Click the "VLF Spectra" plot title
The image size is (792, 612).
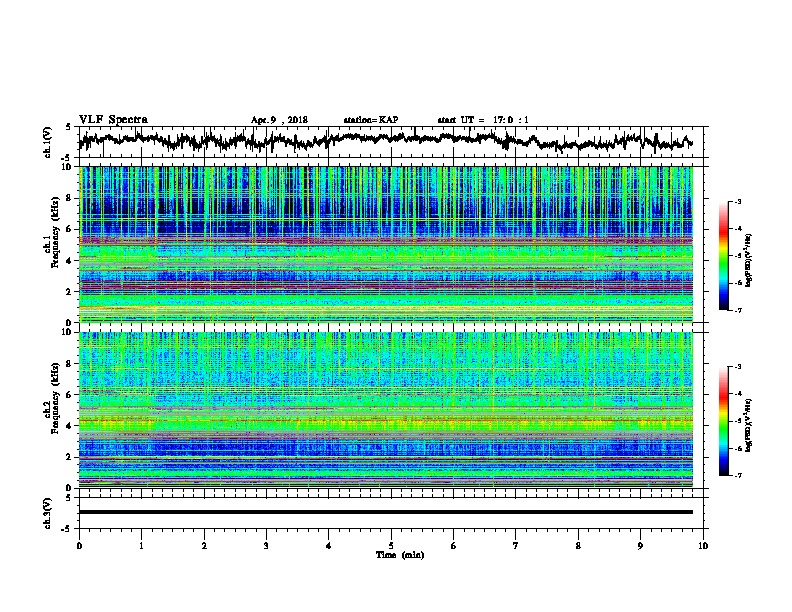pyautogui.click(x=113, y=120)
